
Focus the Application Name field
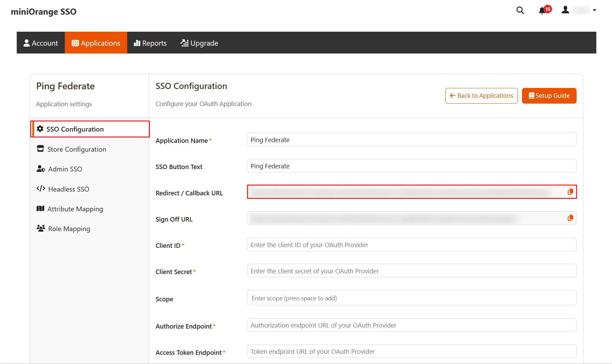pos(412,140)
